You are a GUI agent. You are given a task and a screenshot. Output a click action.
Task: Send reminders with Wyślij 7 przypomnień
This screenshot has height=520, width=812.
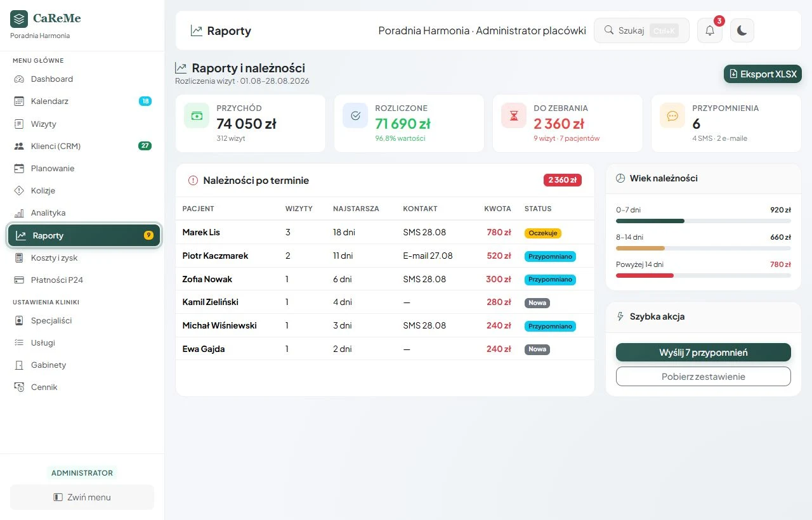(704, 353)
